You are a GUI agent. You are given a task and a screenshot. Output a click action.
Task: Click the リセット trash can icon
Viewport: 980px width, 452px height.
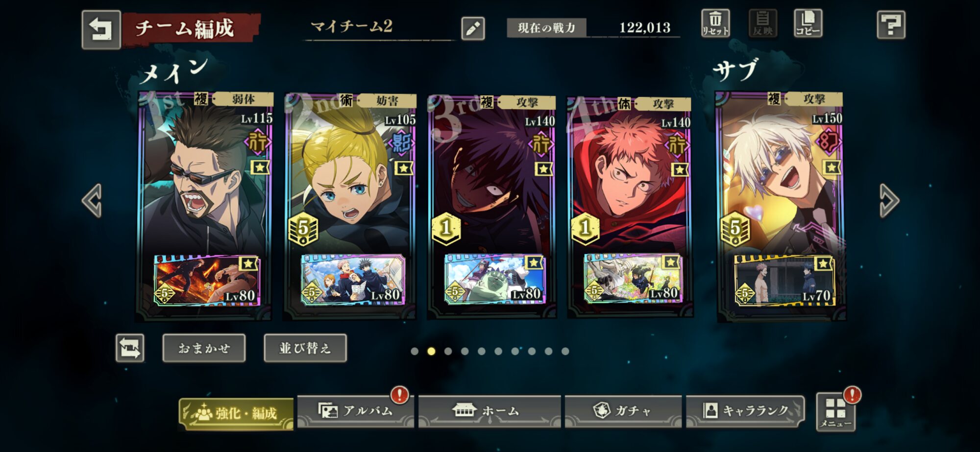(x=715, y=23)
